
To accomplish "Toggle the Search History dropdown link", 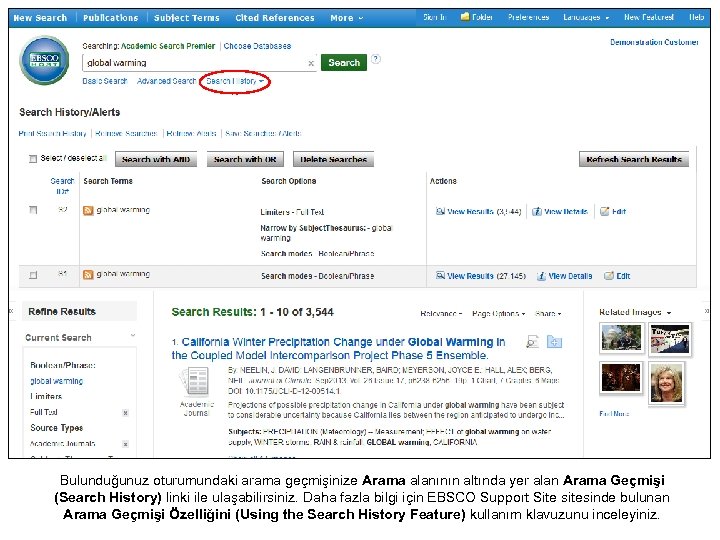I will click(235, 81).
